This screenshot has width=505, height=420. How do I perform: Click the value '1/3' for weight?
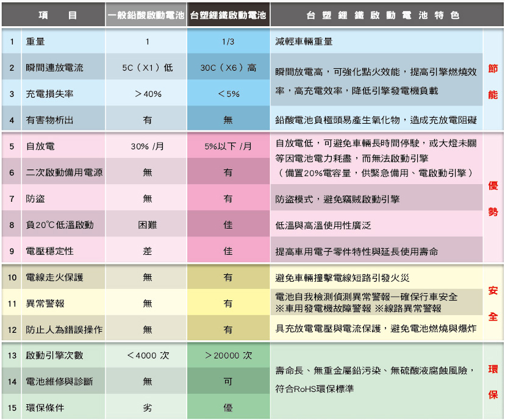click(228, 41)
